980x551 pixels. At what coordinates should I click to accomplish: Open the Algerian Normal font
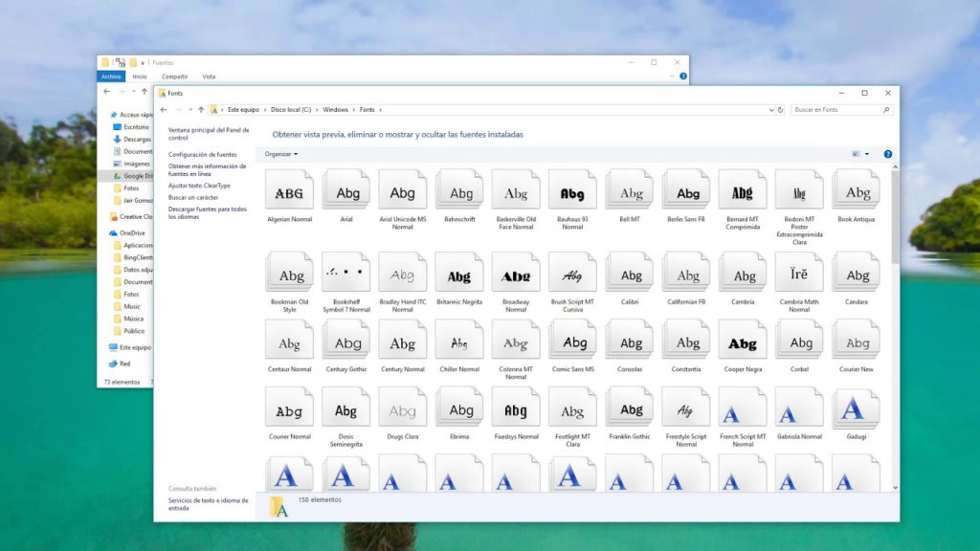point(288,189)
